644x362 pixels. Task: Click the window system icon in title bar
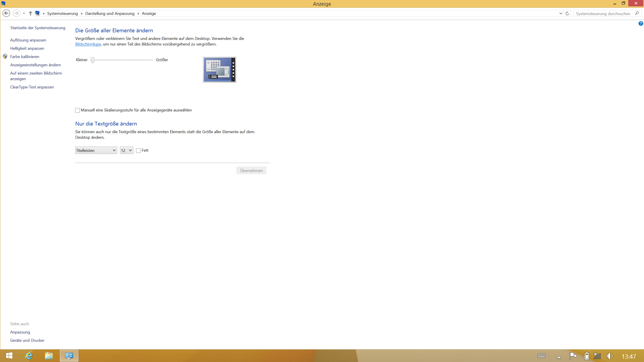pyautogui.click(x=3, y=3)
